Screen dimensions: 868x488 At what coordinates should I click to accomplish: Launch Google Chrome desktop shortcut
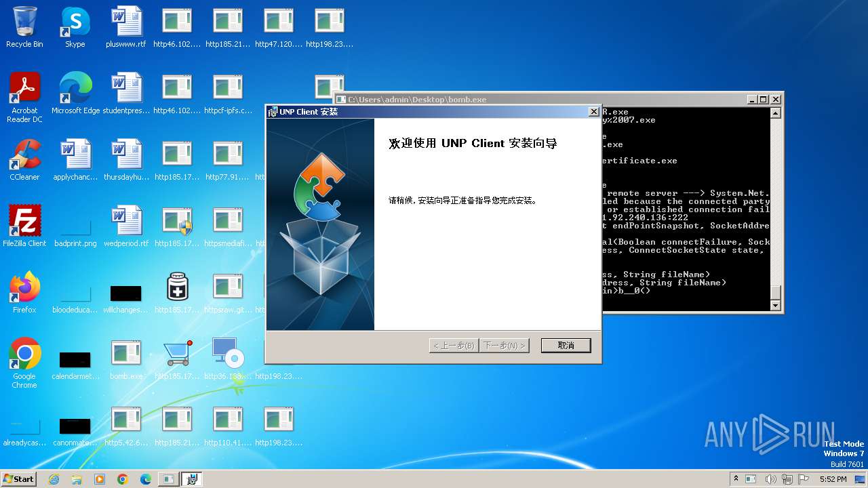click(x=24, y=363)
